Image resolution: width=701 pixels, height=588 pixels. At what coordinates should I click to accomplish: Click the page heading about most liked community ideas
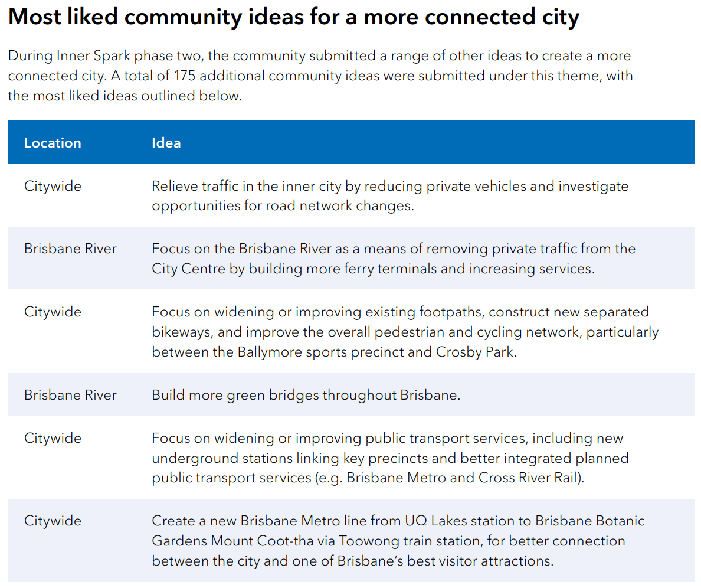pos(293,18)
